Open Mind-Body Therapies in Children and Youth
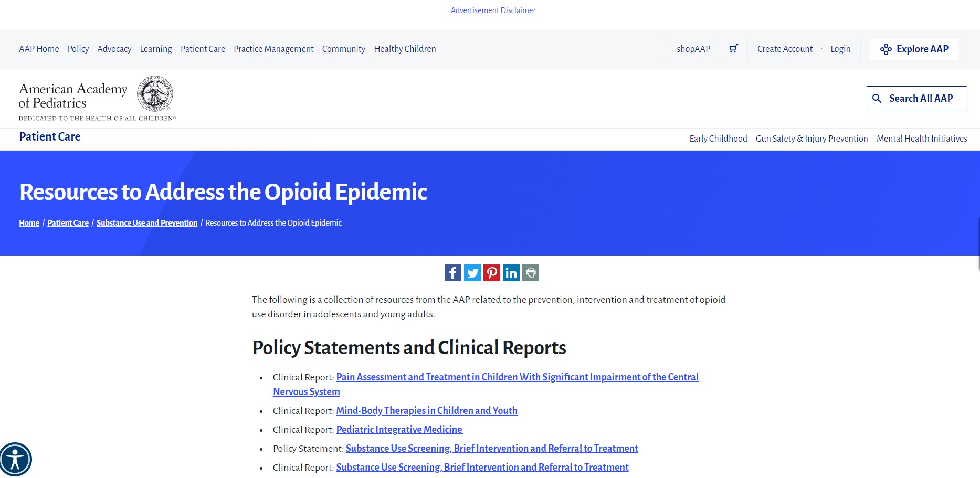980x478 pixels. click(427, 411)
